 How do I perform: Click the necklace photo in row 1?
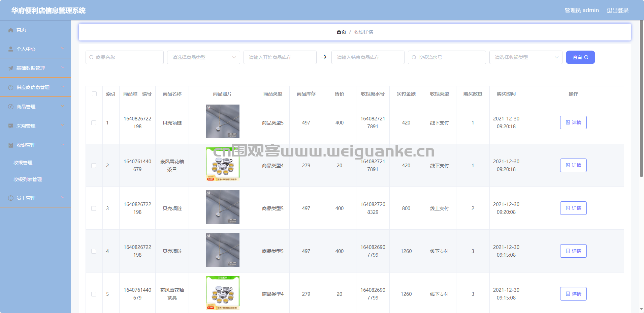(223, 121)
